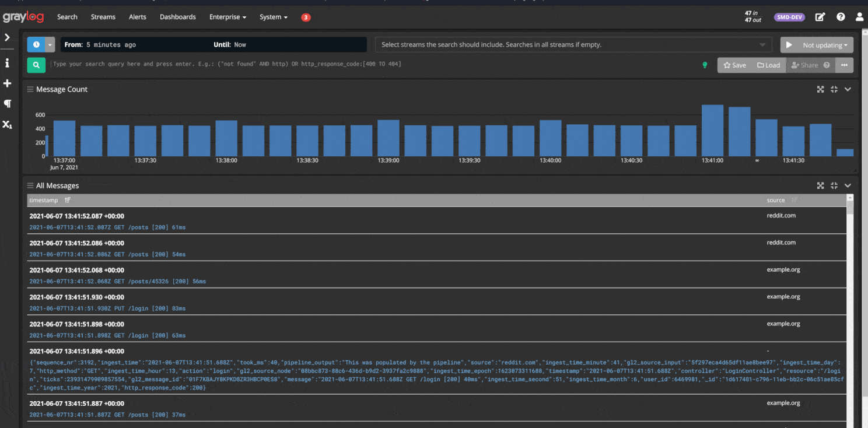Click the scratchpad edit icon
This screenshot has width=868, height=428.
coord(820,17)
